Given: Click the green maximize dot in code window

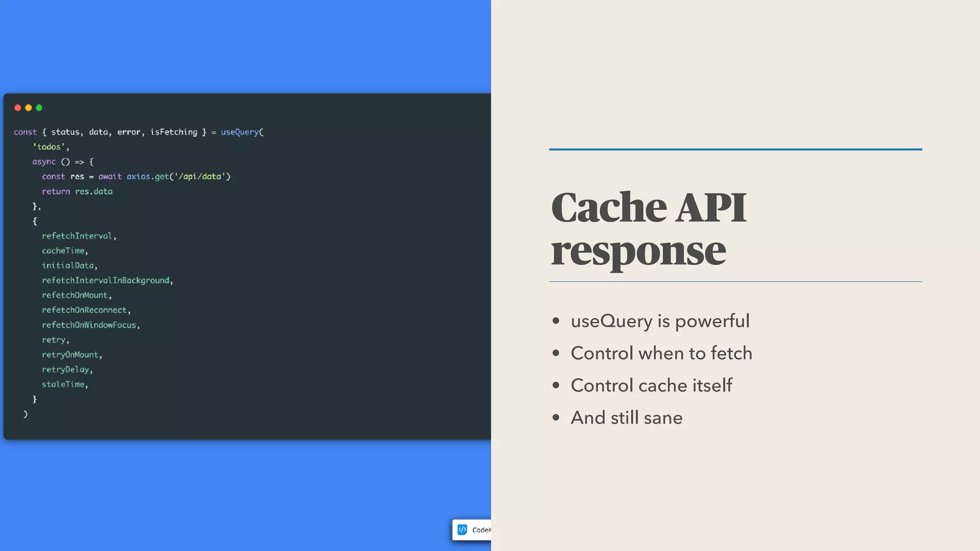Looking at the screenshot, I should (x=39, y=108).
